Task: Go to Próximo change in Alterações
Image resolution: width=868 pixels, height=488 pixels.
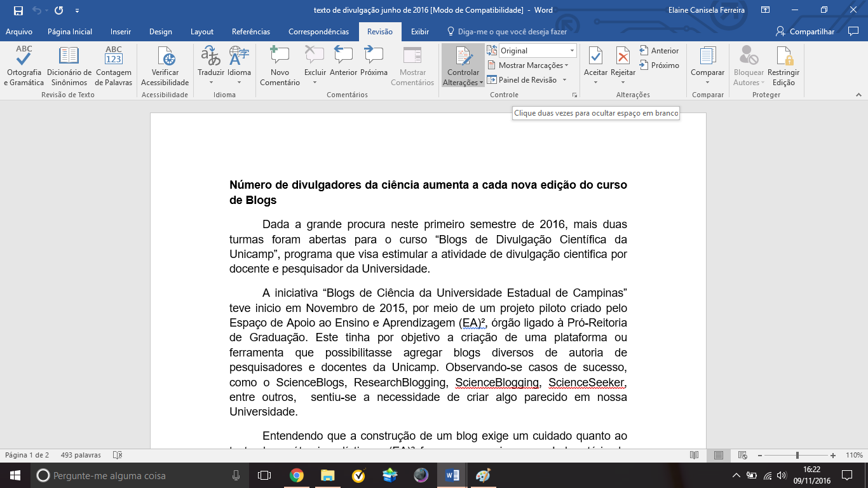Action: [660, 65]
